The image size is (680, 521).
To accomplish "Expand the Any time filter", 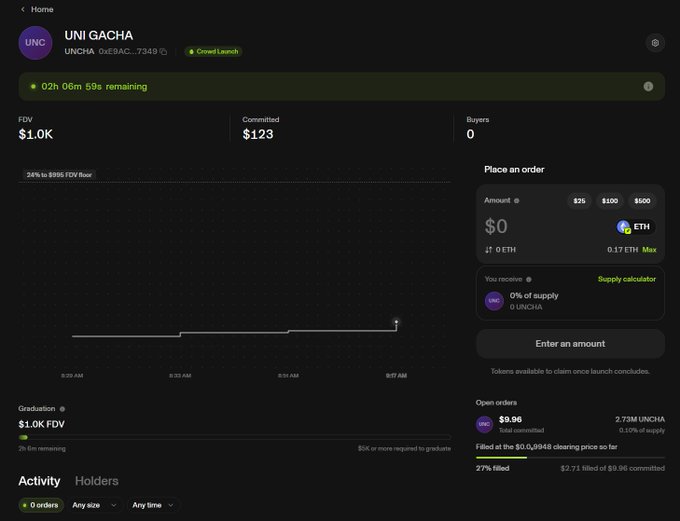I will [153, 505].
